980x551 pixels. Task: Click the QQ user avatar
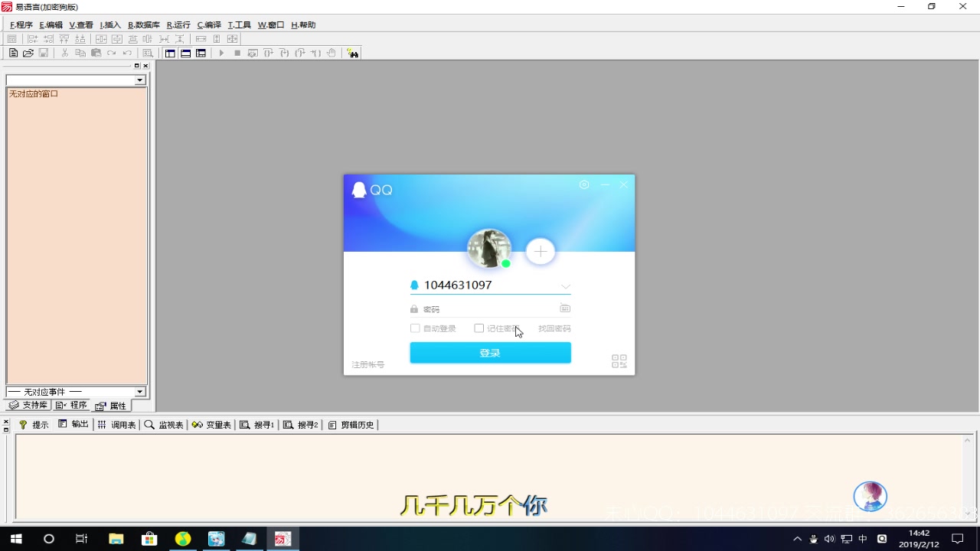(489, 249)
